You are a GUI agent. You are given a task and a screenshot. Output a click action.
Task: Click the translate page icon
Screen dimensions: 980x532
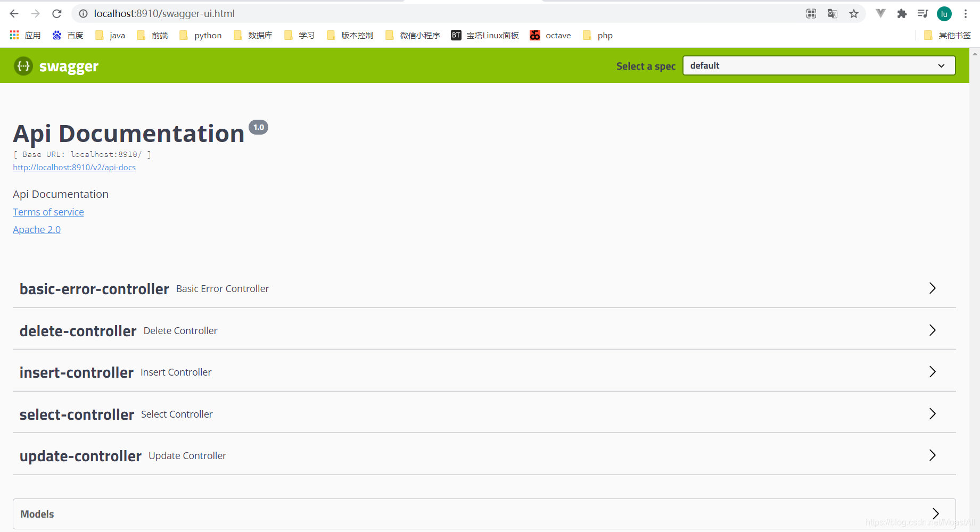(833, 14)
